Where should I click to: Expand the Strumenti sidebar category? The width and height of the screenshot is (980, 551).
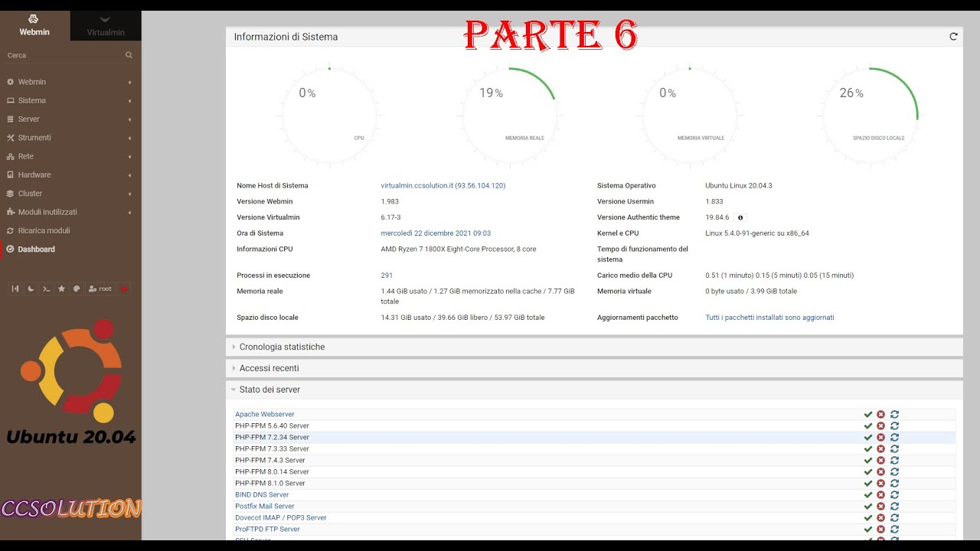coord(70,138)
